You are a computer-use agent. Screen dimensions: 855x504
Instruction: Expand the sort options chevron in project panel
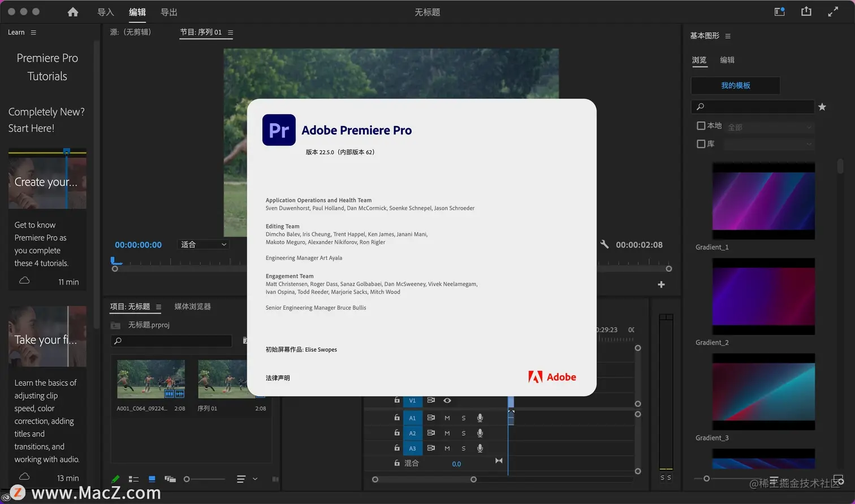pyautogui.click(x=255, y=479)
